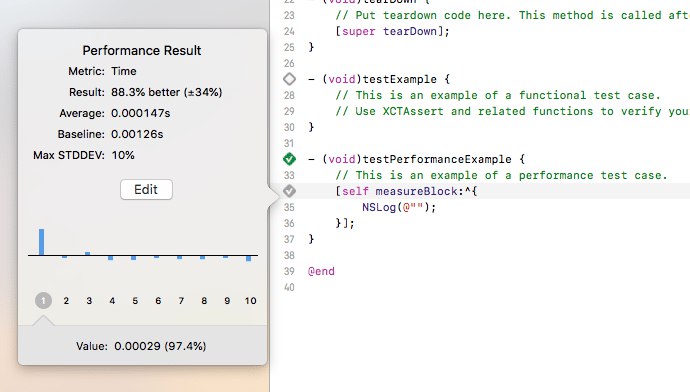Click the comment about a performance test case
Screen dimensions: 690x392
[x=501, y=175]
